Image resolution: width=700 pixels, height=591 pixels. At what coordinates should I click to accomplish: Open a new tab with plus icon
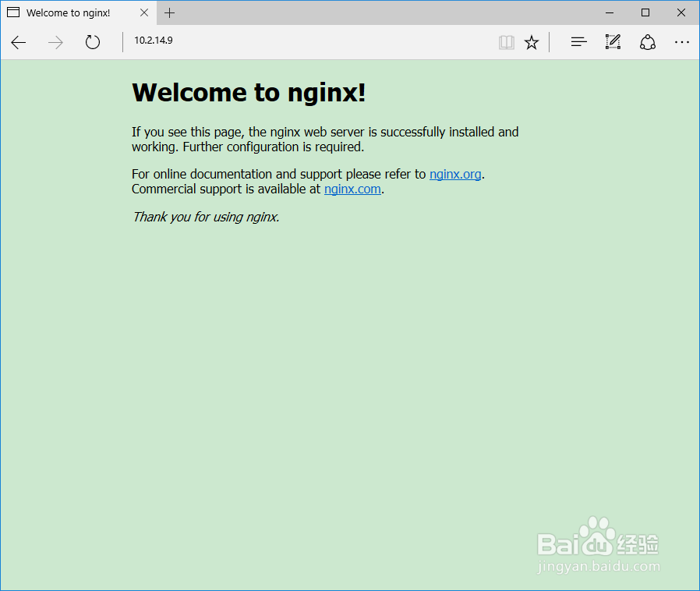pyautogui.click(x=170, y=13)
